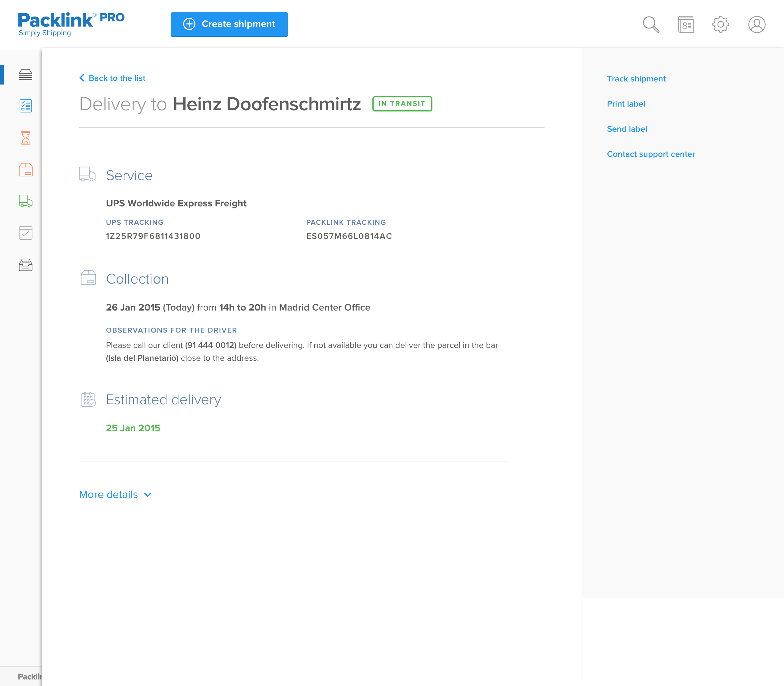This screenshot has height=686, width=784.
Task: Expand the More details section
Action: click(108, 495)
